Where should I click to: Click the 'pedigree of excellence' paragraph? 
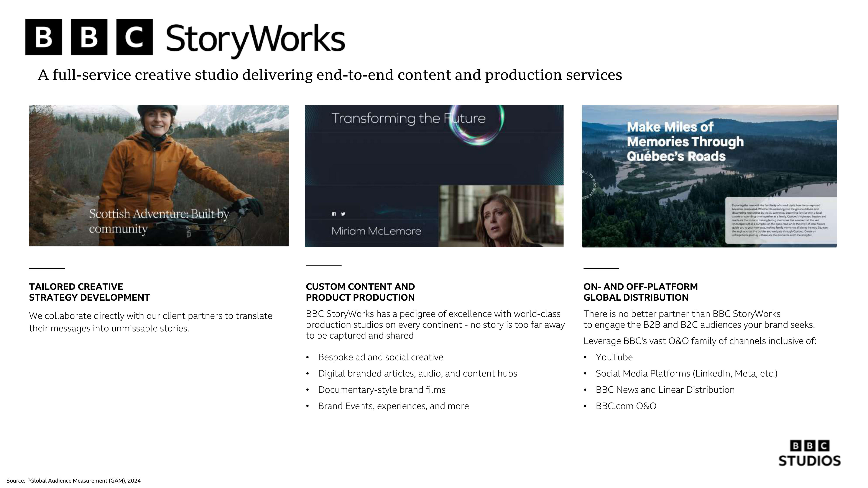click(435, 325)
